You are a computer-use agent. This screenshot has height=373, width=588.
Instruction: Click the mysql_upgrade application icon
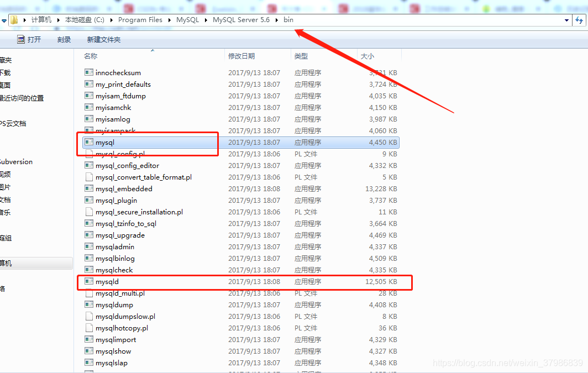click(x=89, y=235)
